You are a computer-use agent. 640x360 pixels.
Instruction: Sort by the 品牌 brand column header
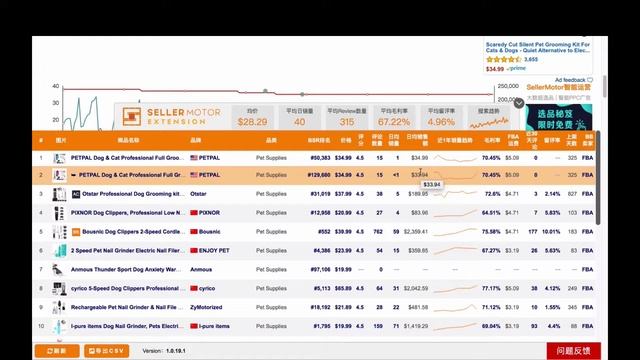click(196, 140)
